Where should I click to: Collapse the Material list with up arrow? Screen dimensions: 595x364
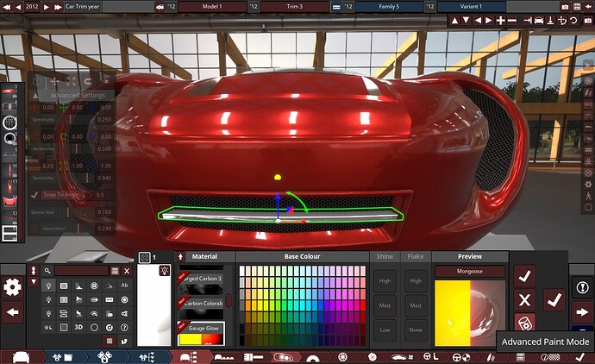pyautogui.click(x=180, y=256)
